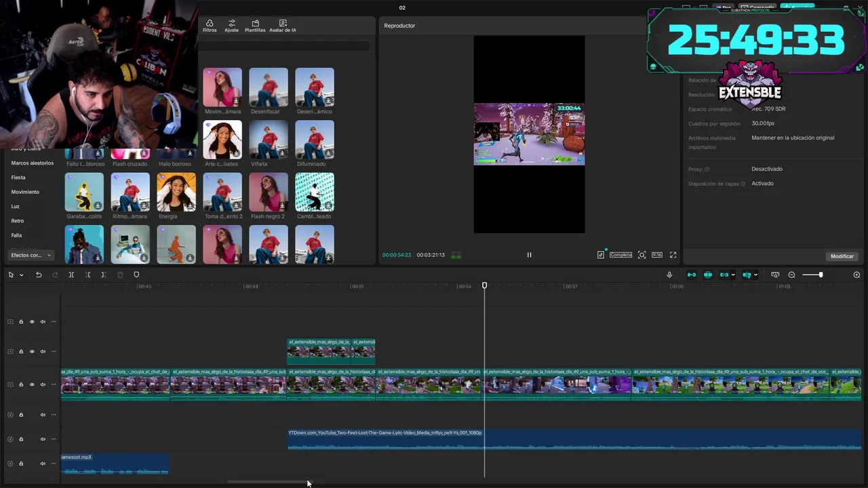
Task: Download the Difuminado effect
Action: point(329,154)
